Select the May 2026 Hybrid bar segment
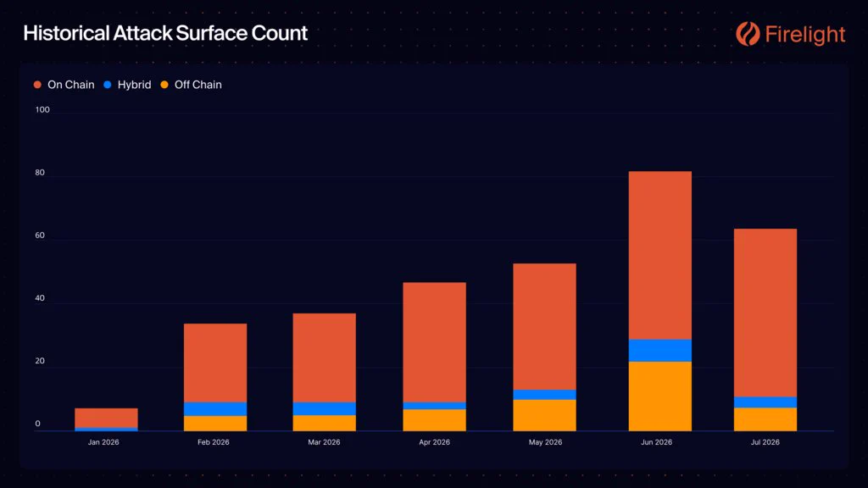This screenshot has width=868, height=488. (x=545, y=395)
